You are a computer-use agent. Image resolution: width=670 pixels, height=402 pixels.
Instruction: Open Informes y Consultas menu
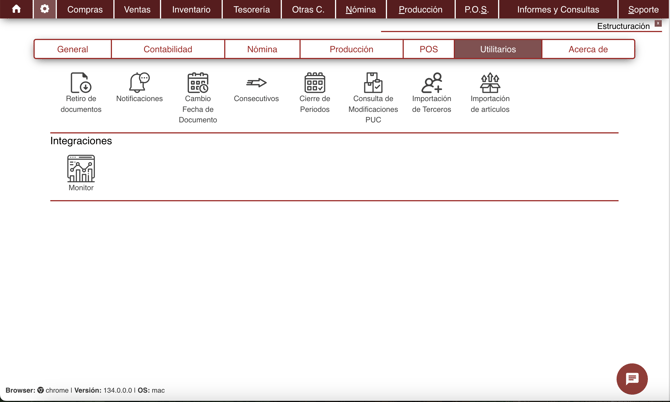click(558, 9)
